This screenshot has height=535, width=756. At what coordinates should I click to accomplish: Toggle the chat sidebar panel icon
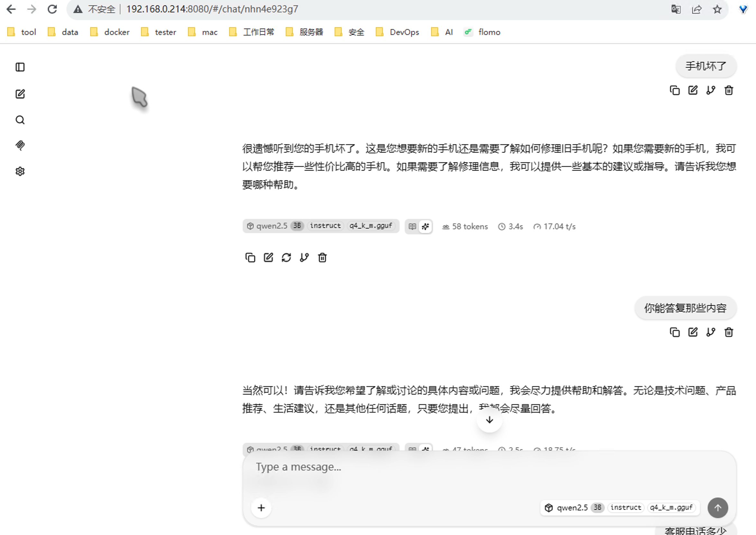pyautogui.click(x=20, y=67)
